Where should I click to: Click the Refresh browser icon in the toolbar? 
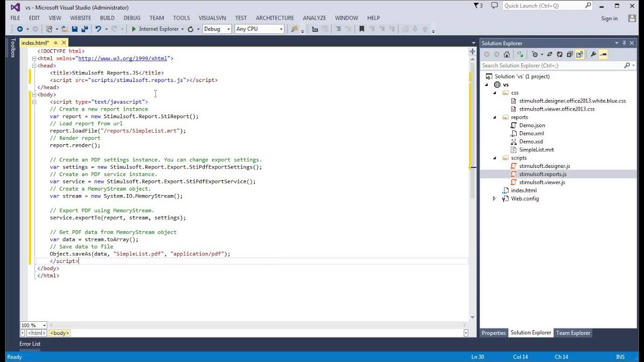pos(190,29)
